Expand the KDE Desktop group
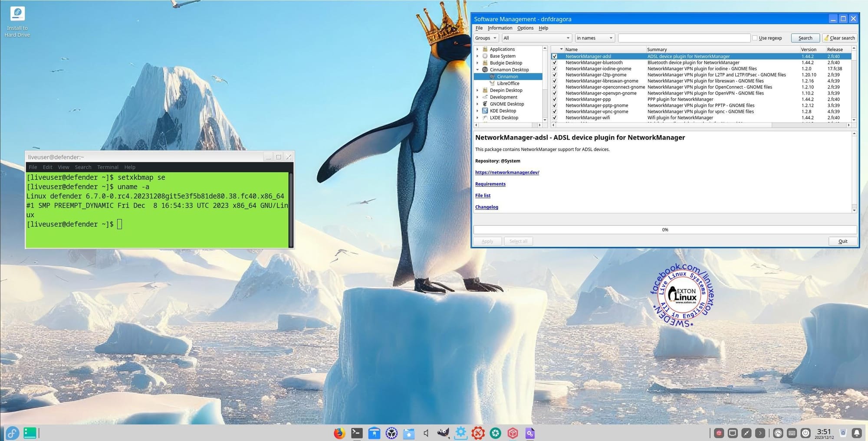 (477, 111)
